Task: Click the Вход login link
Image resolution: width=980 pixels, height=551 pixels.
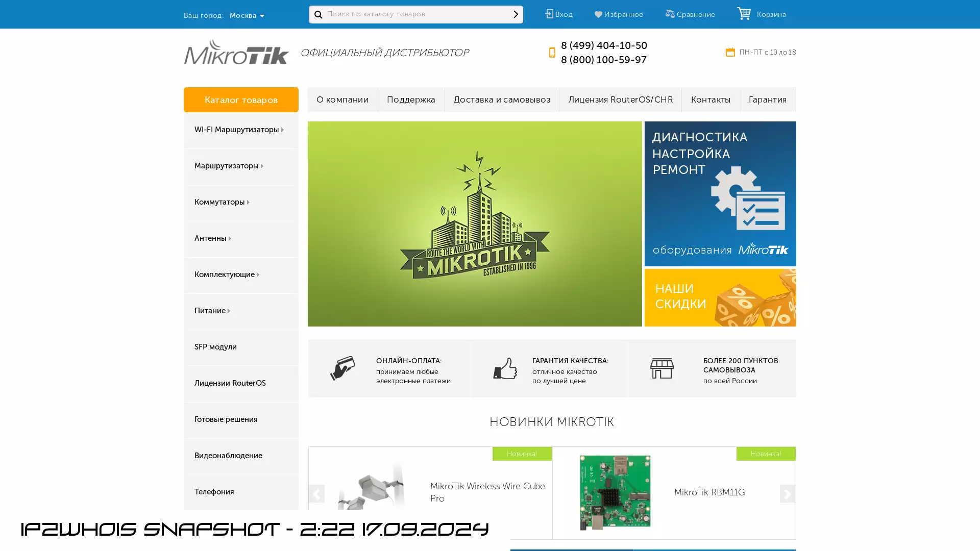Action: click(563, 15)
